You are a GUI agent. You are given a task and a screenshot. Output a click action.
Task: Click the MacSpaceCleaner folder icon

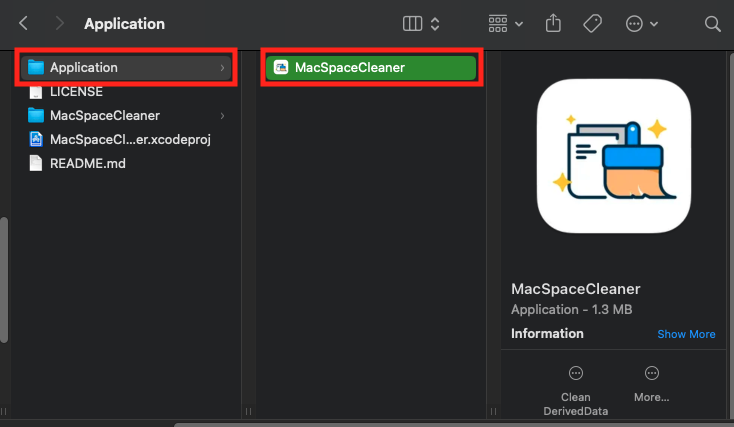pos(36,115)
